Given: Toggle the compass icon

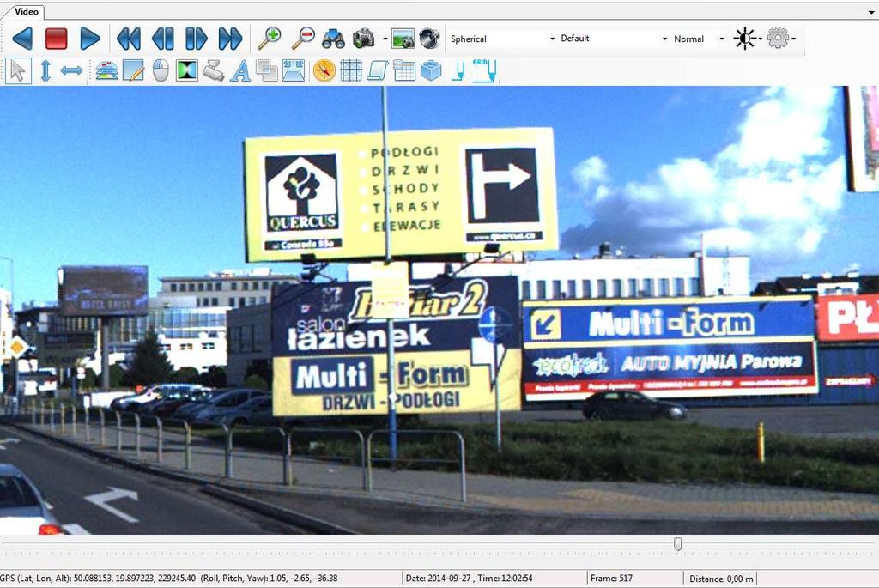Looking at the screenshot, I should [x=324, y=70].
